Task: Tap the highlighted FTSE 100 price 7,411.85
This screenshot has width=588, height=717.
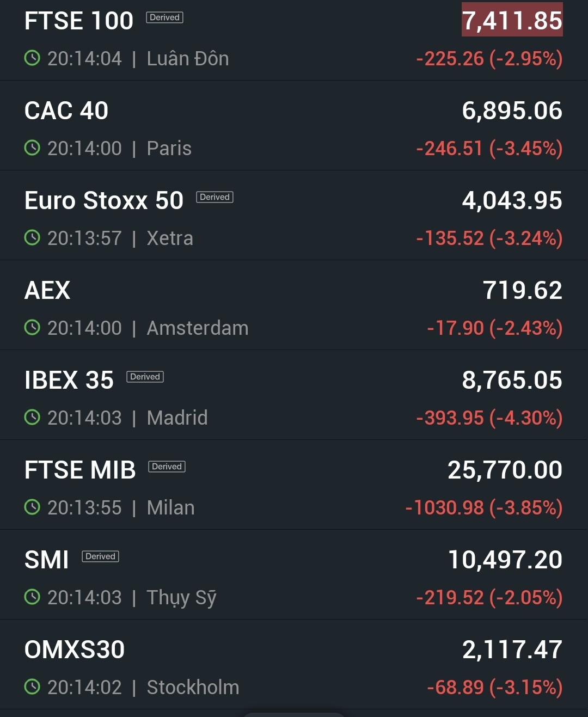Action: coord(512,21)
